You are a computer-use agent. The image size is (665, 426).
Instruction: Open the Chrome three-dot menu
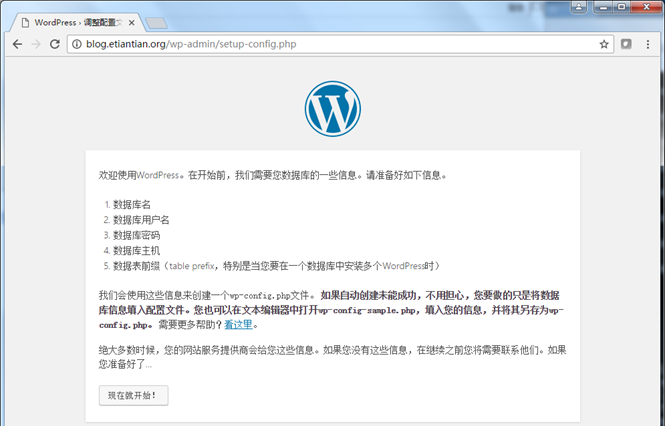648,44
